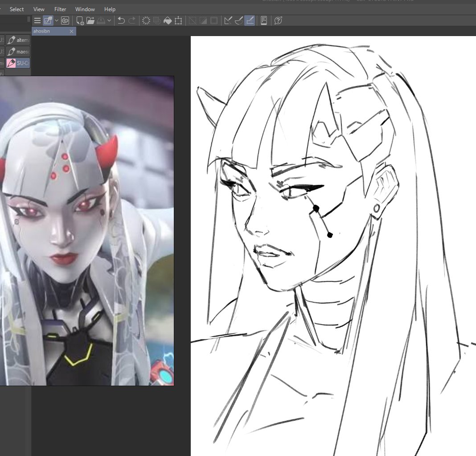Screen dimensions: 476x456
Task: Open the Window menu
Action: click(85, 9)
